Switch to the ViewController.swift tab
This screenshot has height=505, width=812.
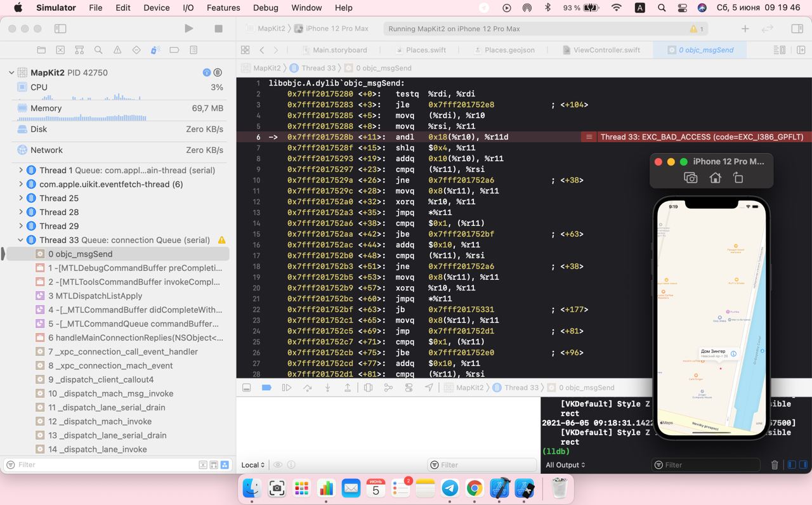(x=600, y=50)
